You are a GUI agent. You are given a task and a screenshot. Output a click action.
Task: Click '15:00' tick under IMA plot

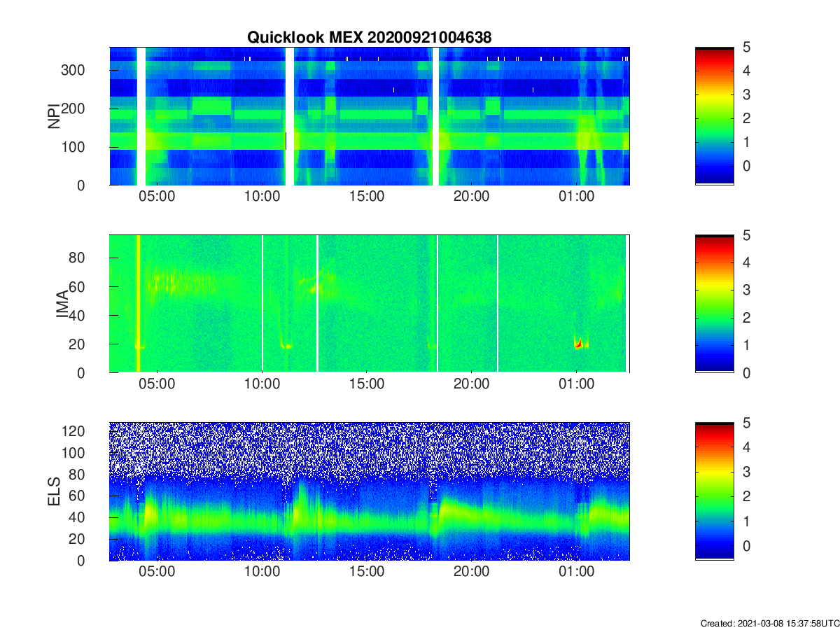[x=366, y=385]
